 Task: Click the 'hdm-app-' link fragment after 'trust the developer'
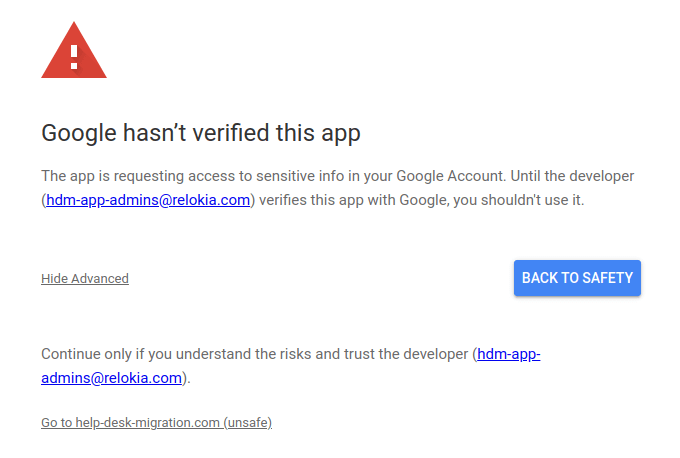point(509,354)
